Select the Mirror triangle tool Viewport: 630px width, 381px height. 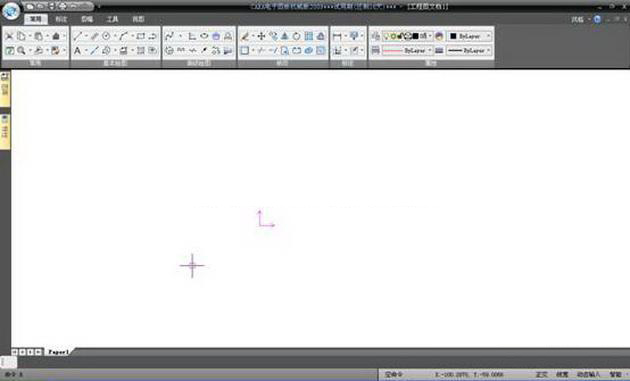pyautogui.click(x=285, y=37)
